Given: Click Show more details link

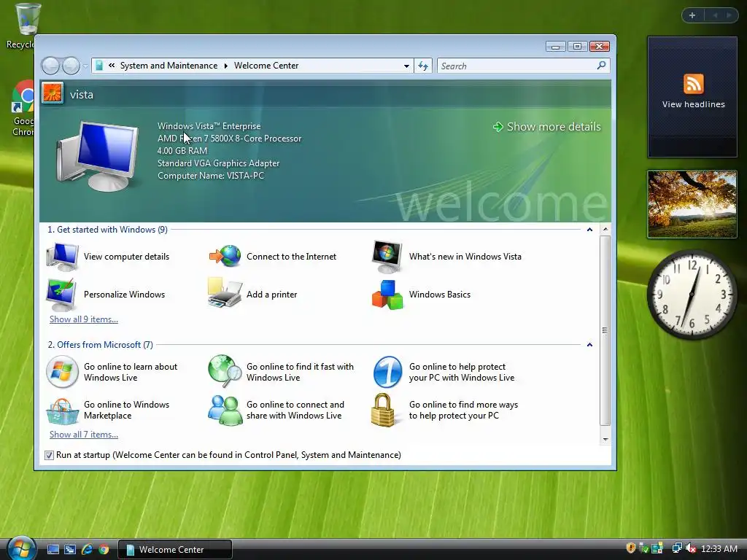Looking at the screenshot, I should [x=547, y=127].
